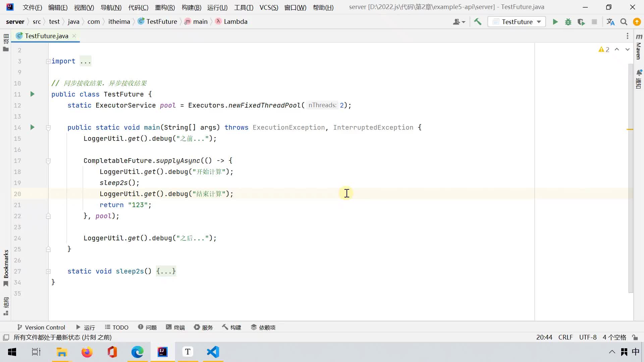Screen dimensions: 644x362
Task: Open the notifications tool window bell
Action: point(639,79)
